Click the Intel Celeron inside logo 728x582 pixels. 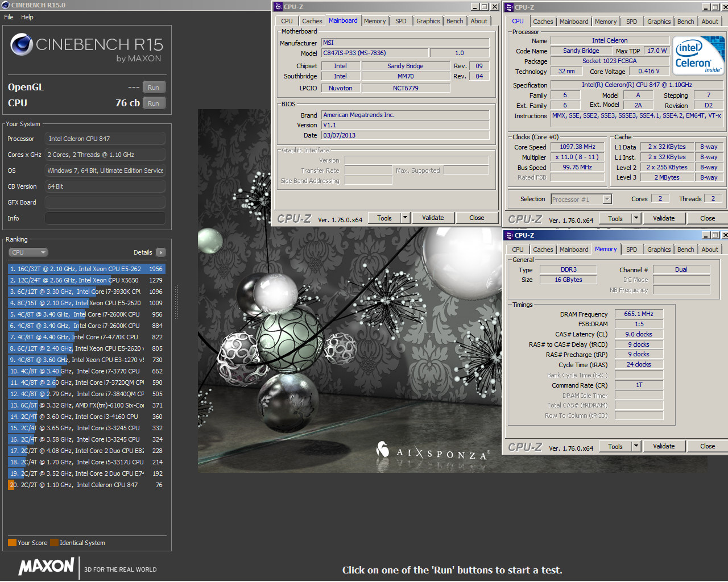pyautogui.click(x=698, y=56)
